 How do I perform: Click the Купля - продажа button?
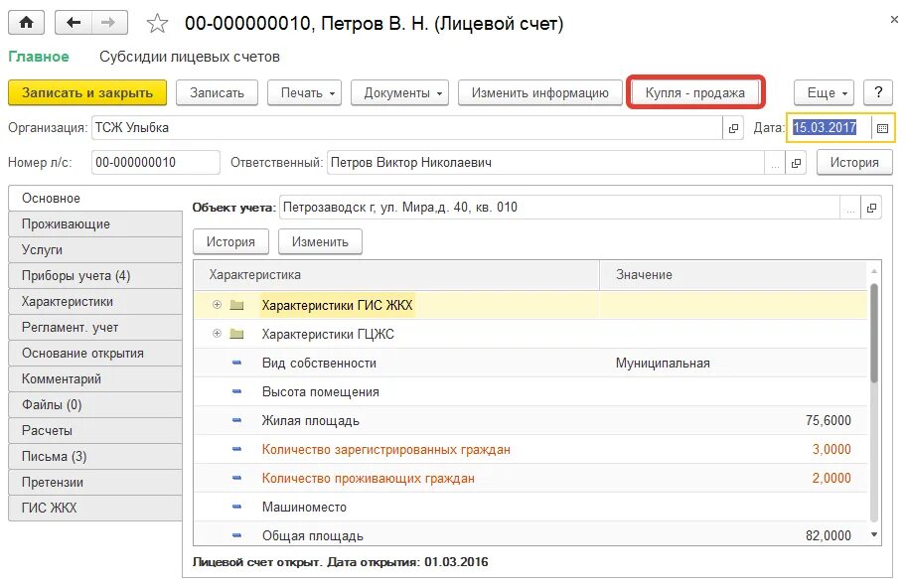click(x=694, y=92)
